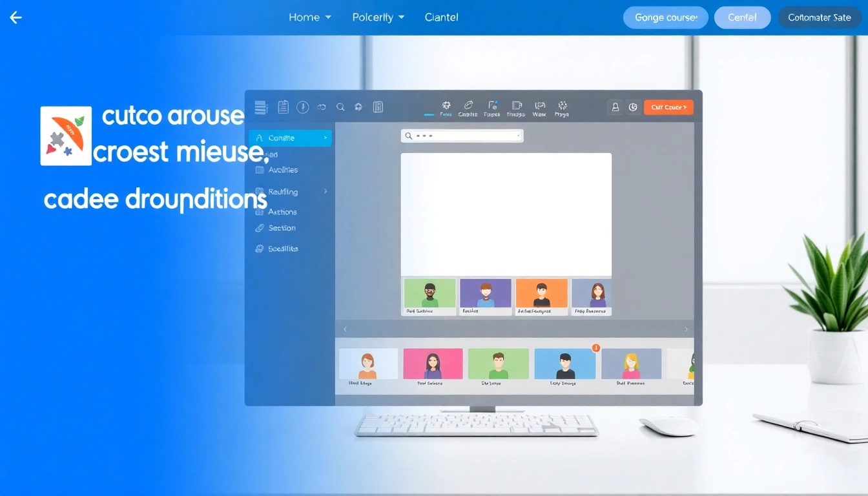Click the magnifier icon in the app toolbar
The image size is (868, 496).
point(340,107)
